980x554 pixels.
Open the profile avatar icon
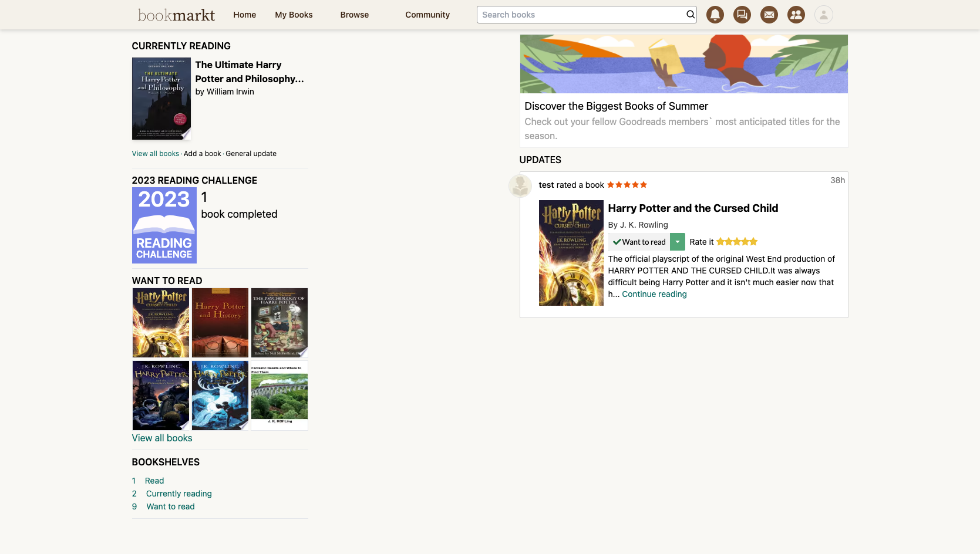tap(823, 15)
